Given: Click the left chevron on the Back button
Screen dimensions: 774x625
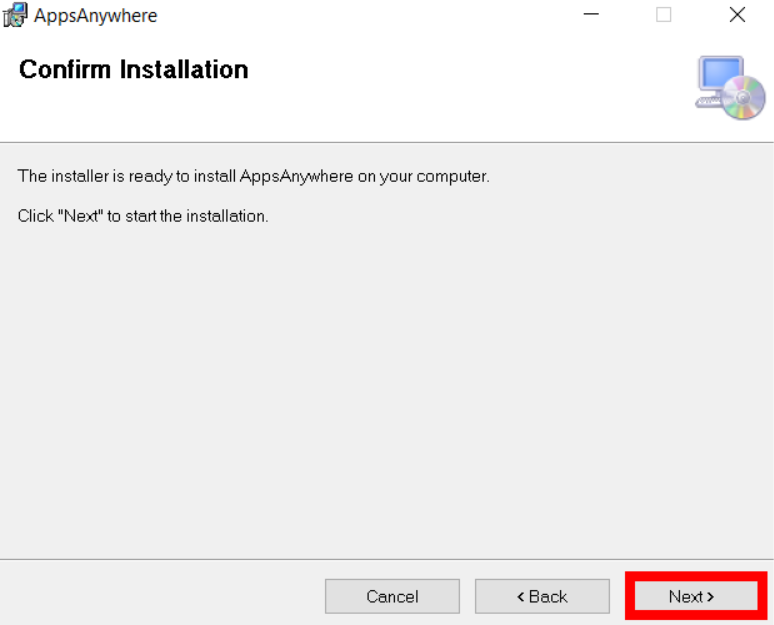Looking at the screenshot, I should click(x=520, y=597).
